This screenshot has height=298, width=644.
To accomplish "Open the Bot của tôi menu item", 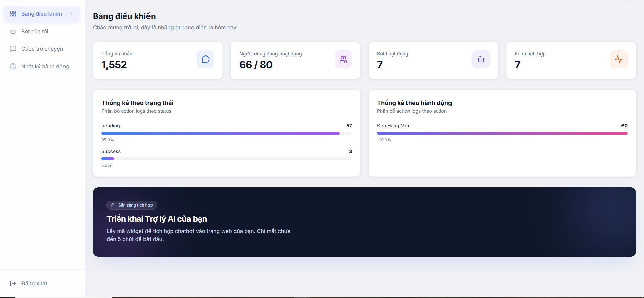I will (x=35, y=31).
